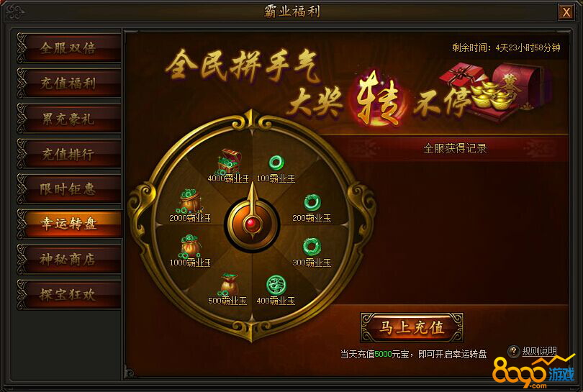Click the 400霸业玉 dragon jade disc

point(276,285)
